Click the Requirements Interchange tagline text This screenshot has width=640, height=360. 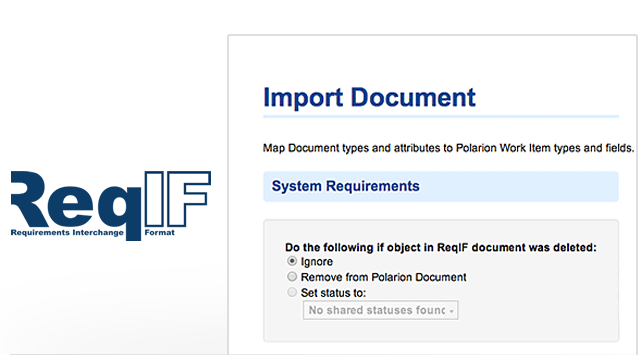(67, 232)
